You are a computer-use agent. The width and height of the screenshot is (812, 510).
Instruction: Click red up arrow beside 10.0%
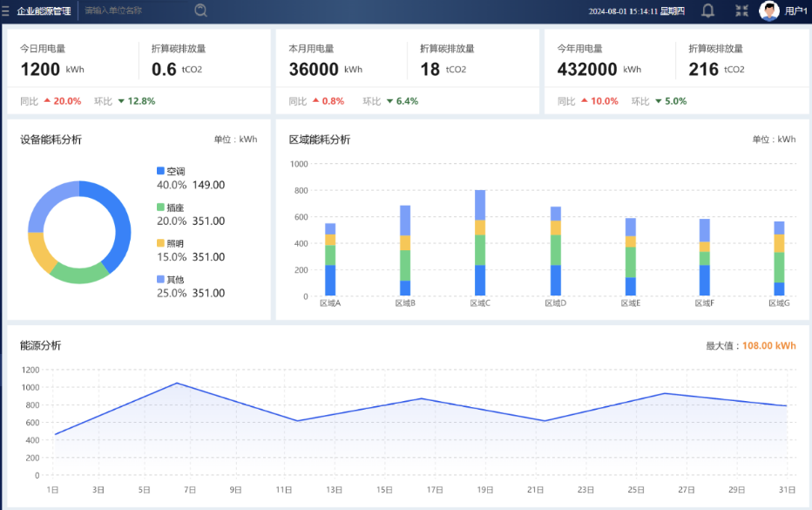pos(584,101)
